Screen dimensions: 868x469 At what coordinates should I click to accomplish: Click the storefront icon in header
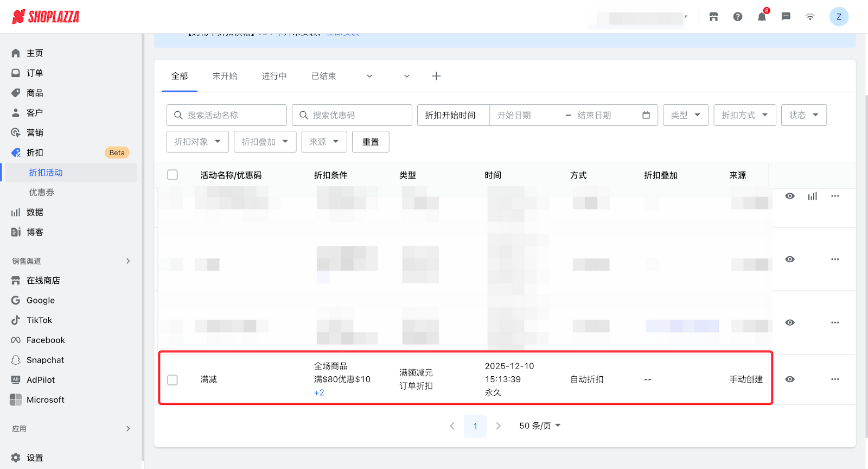[713, 17]
